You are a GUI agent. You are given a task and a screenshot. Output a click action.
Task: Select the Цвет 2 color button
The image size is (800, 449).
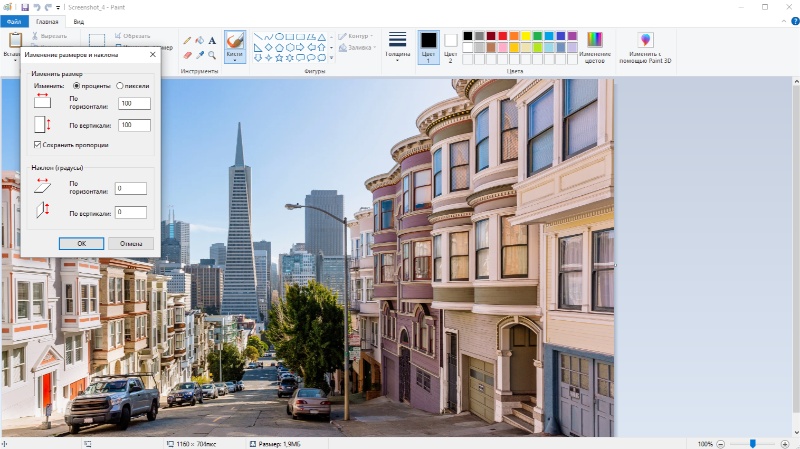[450, 47]
